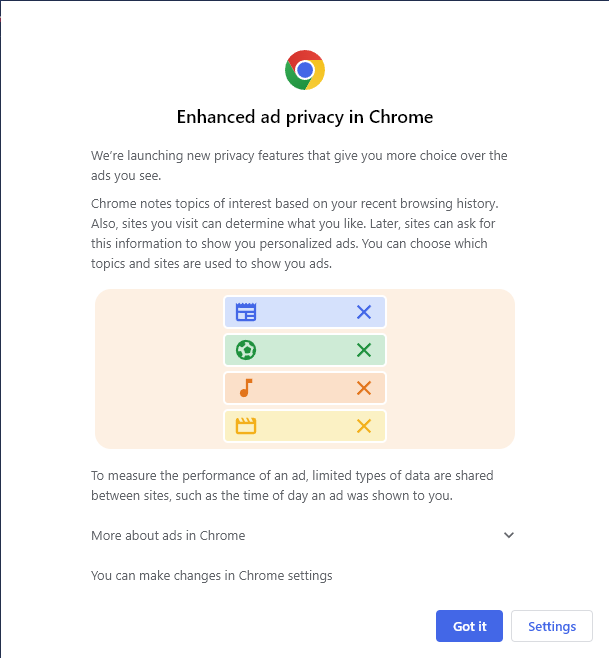Click the 'We're launching new privacy features' paragraph
Image resolution: width=609 pixels, height=658 pixels.
point(299,164)
